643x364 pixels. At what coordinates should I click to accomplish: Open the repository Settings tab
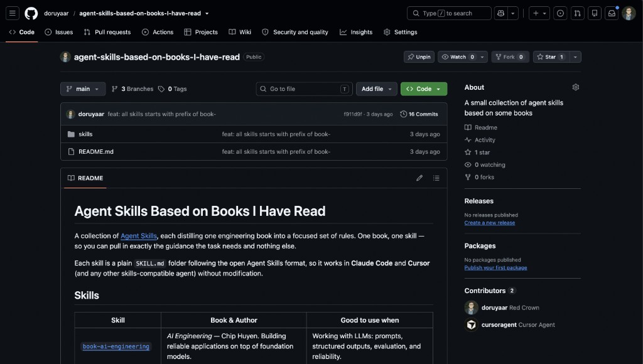400,32
